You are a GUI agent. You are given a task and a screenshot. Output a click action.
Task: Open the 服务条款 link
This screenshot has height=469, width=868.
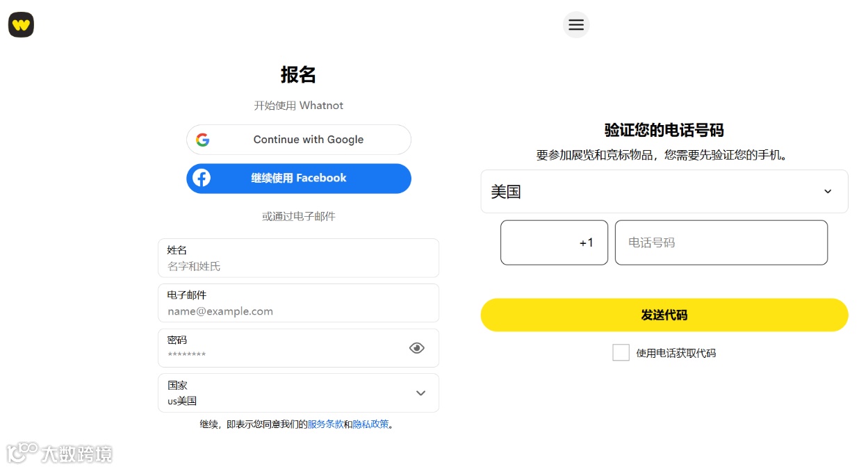pyautogui.click(x=326, y=424)
